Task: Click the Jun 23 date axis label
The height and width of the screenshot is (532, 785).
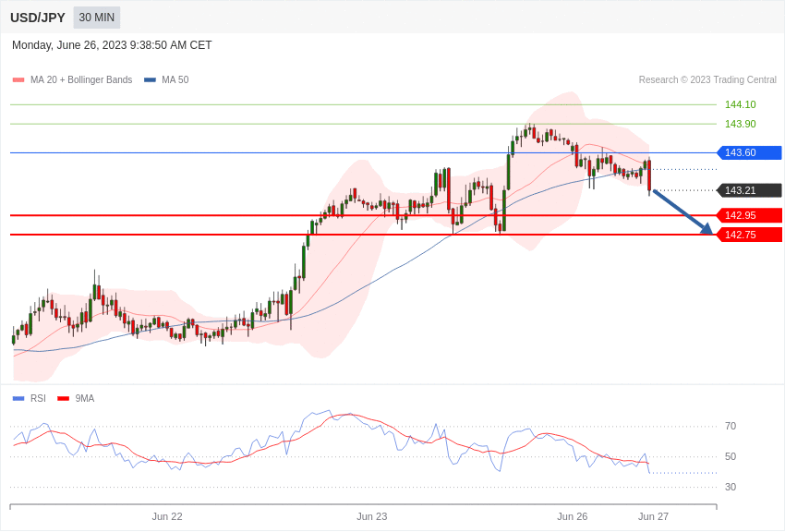Action: pos(371,516)
